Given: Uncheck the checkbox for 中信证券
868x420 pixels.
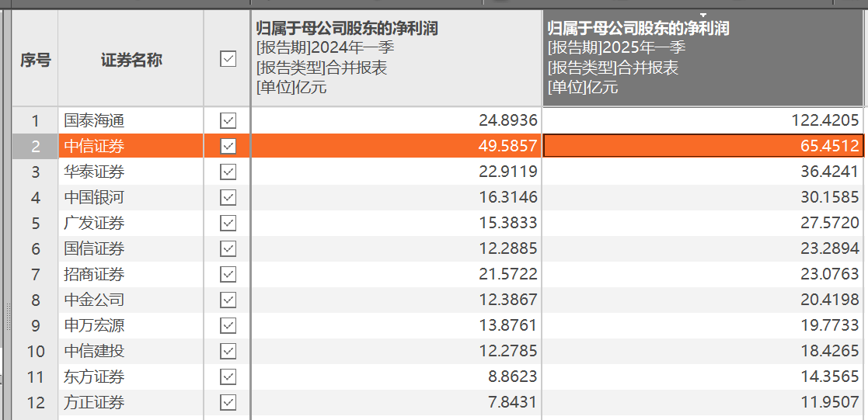Looking at the screenshot, I should tap(228, 146).
